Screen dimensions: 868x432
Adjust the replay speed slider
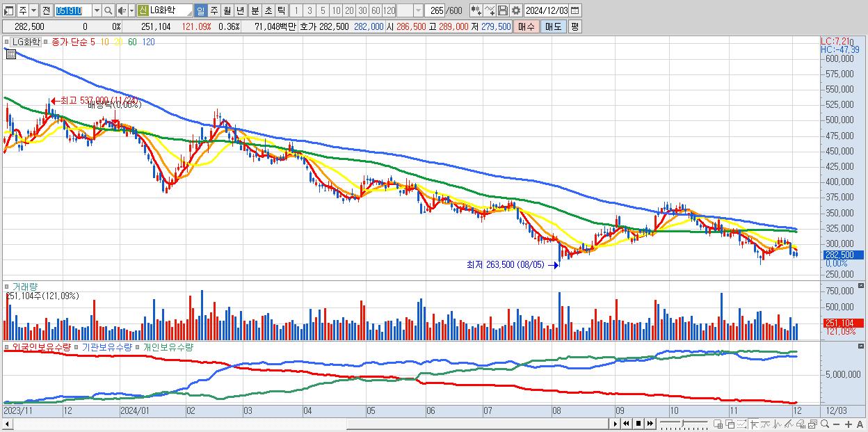pos(682,424)
